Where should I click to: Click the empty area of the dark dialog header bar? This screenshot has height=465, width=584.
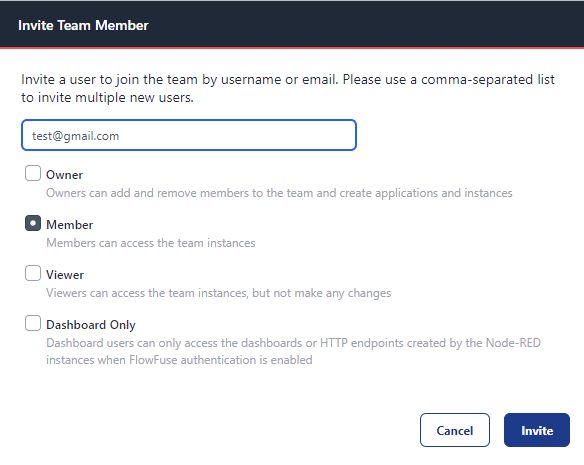tap(365, 25)
